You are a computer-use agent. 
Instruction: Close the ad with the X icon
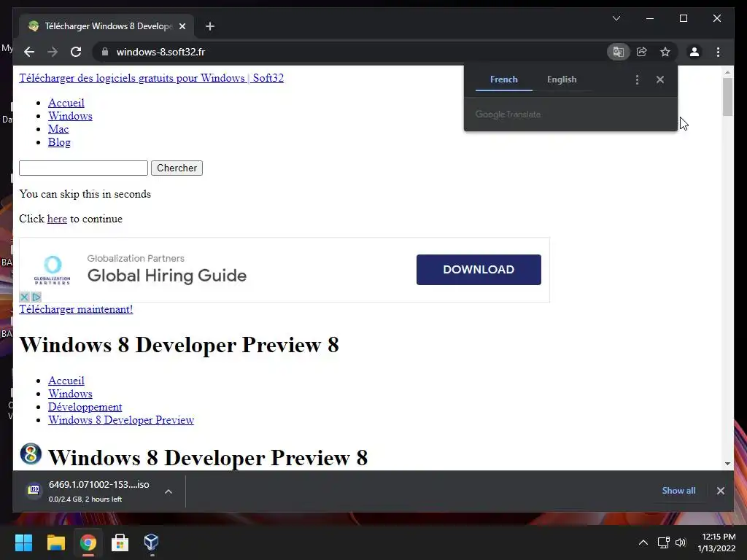(24, 297)
